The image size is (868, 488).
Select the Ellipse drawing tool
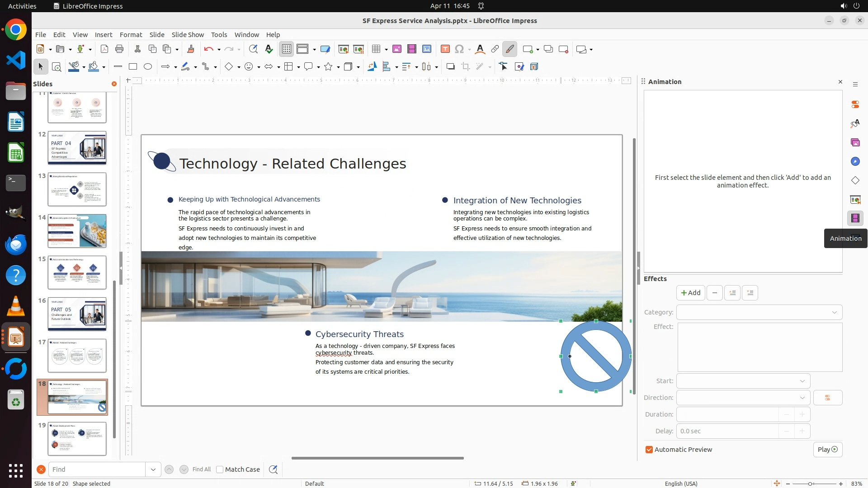148,67
